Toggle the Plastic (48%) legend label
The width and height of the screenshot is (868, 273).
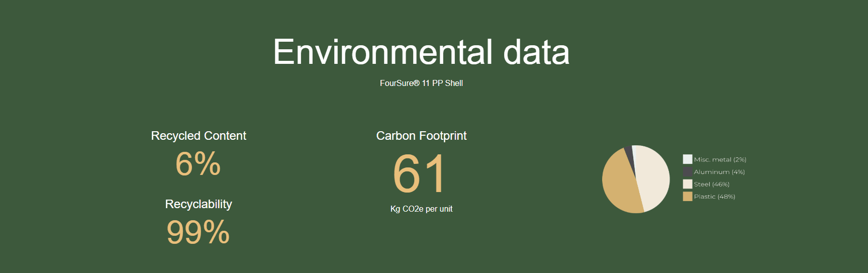714,197
